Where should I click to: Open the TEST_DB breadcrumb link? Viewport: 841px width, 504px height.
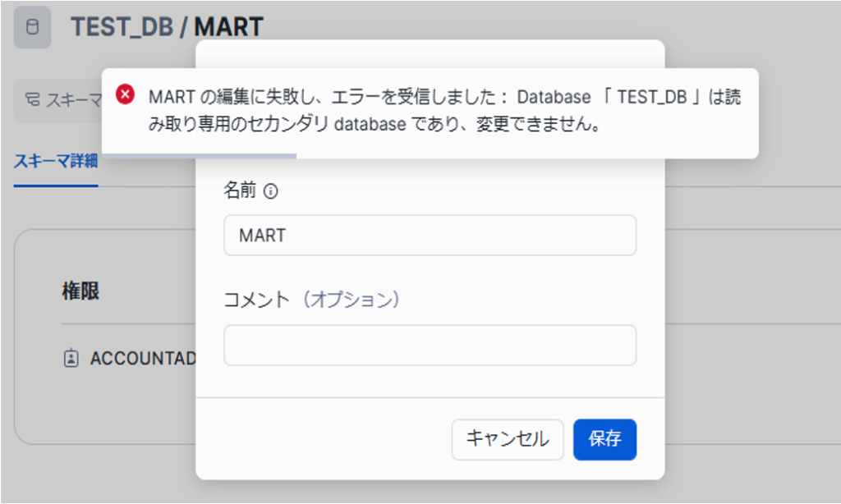pos(122,26)
